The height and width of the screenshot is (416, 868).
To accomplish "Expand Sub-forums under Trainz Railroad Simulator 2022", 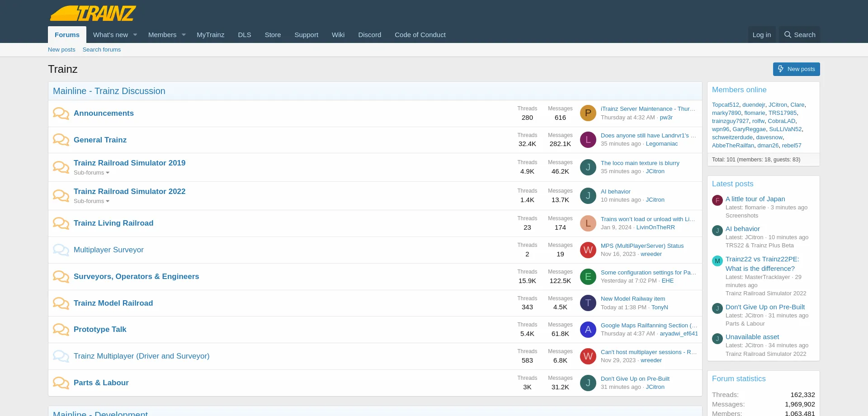I will pyautogui.click(x=91, y=201).
